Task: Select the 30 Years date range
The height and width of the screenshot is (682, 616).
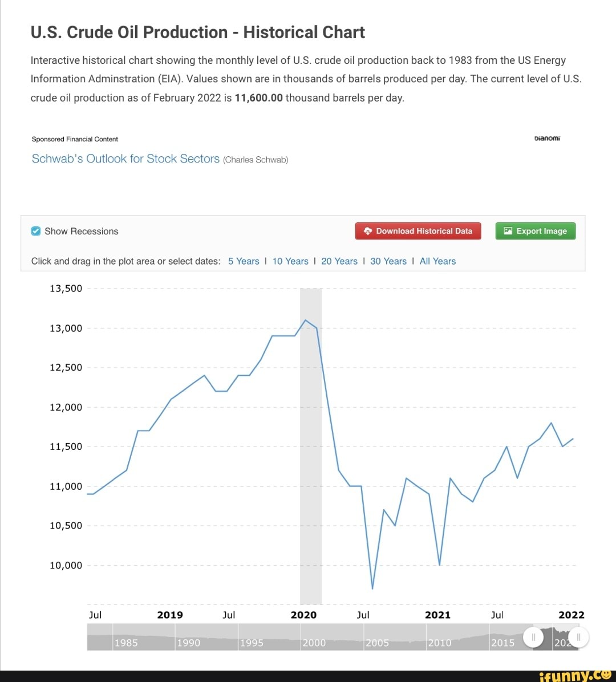Action: tap(388, 261)
